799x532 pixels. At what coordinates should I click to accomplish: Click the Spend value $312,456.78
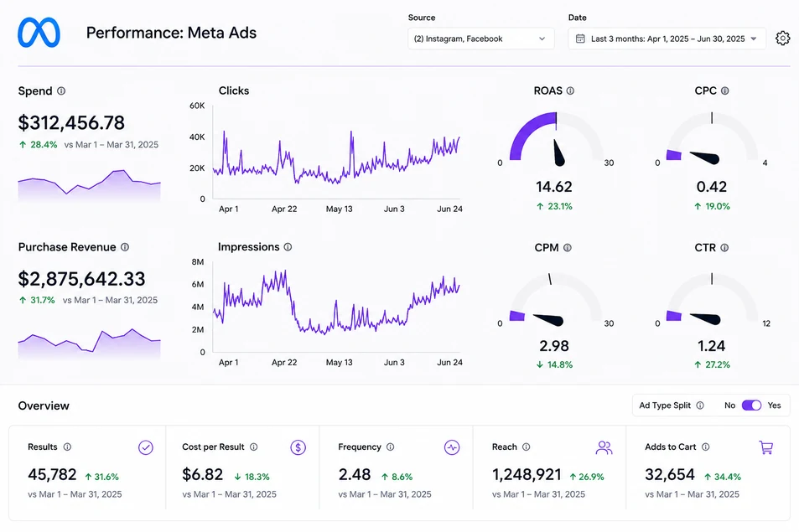pyautogui.click(x=71, y=122)
